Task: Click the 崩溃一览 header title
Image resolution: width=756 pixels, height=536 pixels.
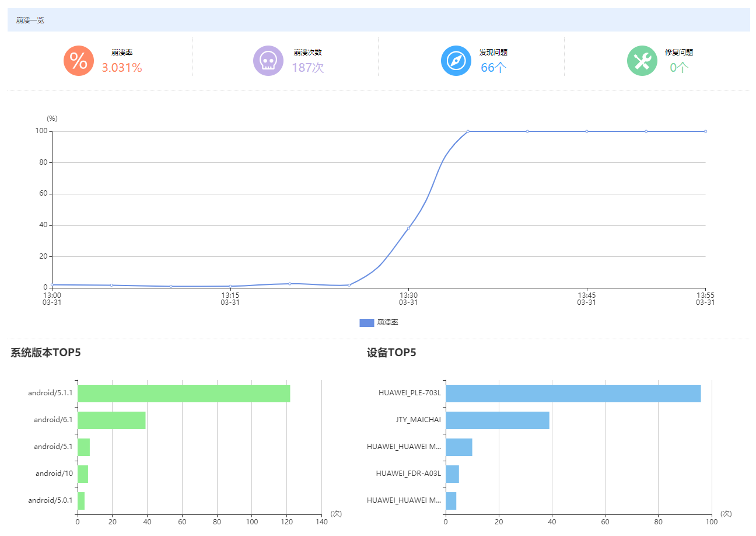Action: [30, 20]
